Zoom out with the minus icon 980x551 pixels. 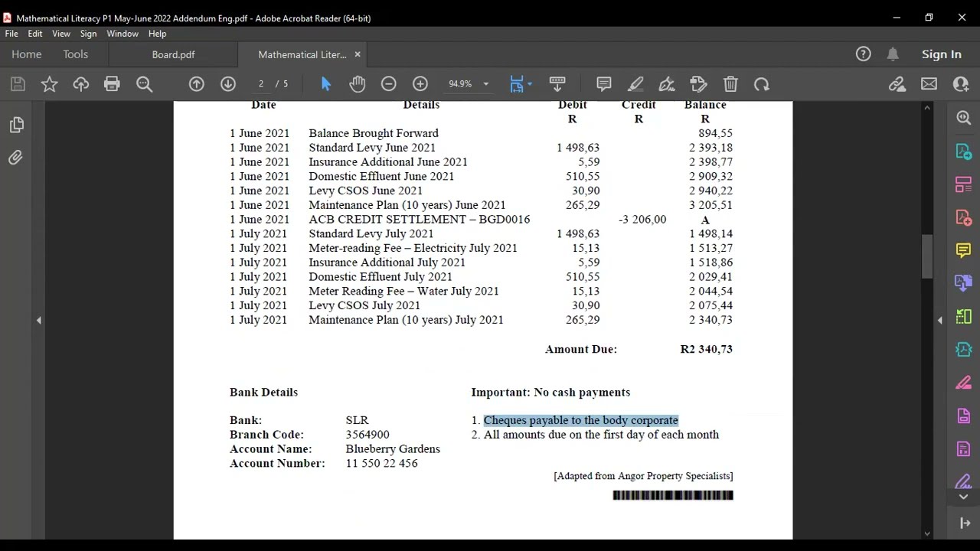click(x=388, y=84)
